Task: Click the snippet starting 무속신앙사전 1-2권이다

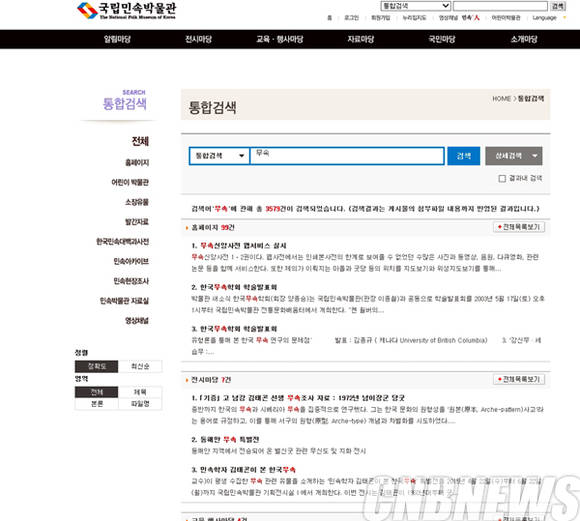Action: [x=365, y=263]
